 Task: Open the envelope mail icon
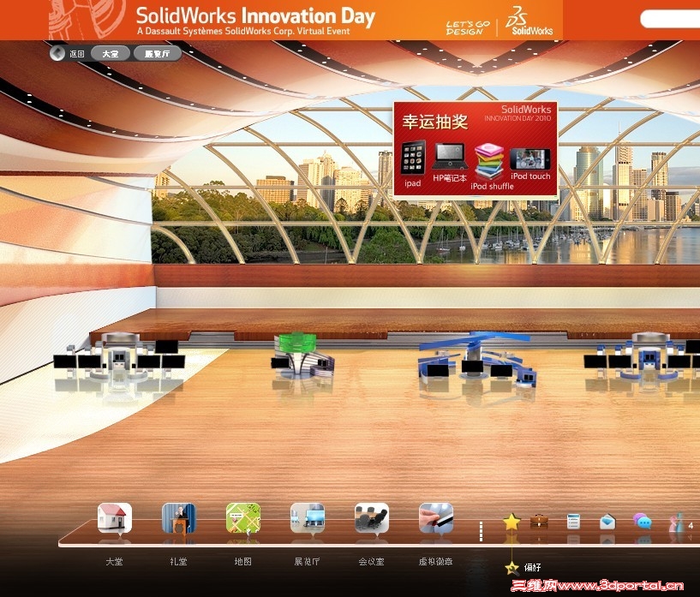click(x=607, y=522)
